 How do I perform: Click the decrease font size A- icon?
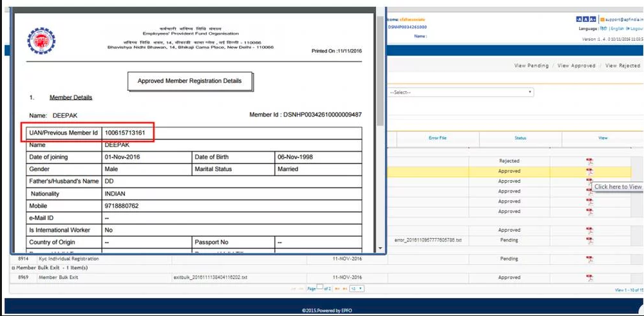(580, 20)
